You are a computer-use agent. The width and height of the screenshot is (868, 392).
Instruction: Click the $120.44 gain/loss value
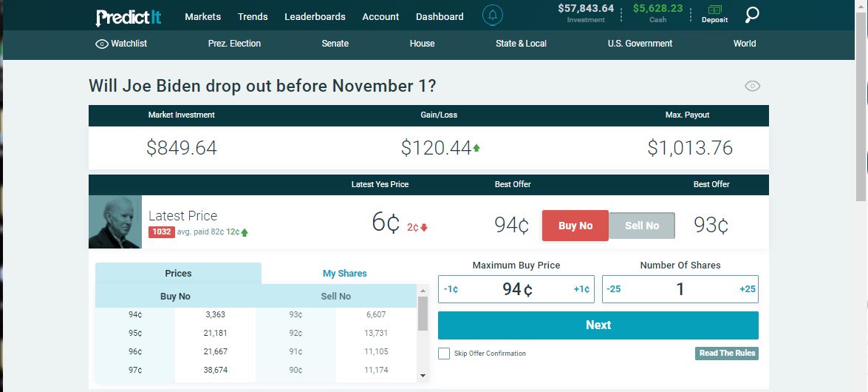tap(436, 148)
